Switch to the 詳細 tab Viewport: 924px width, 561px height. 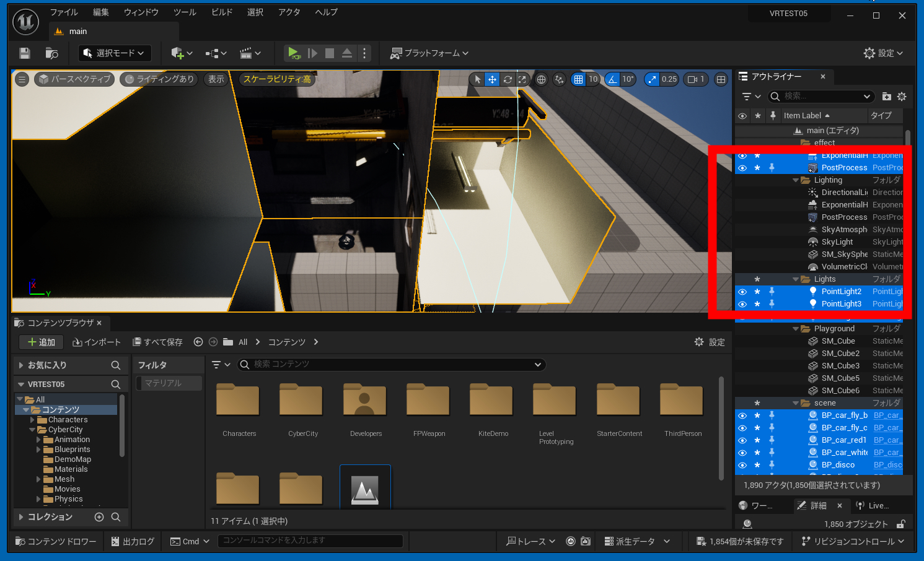point(818,506)
